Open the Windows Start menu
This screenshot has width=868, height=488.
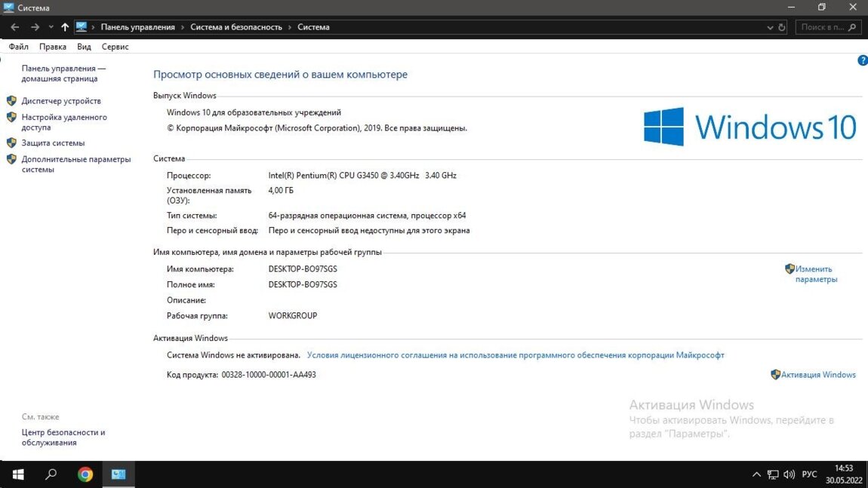[x=17, y=474]
